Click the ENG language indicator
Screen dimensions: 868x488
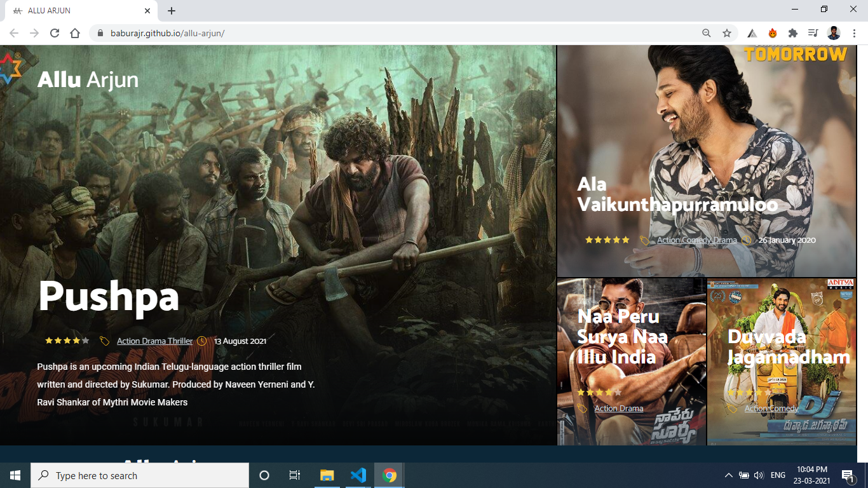pos(778,475)
